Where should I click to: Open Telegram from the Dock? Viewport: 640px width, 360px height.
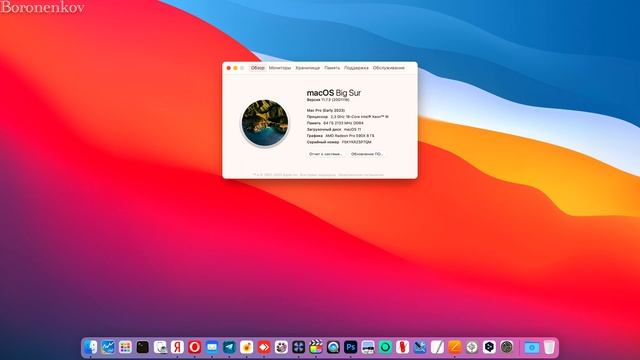pos(229,347)
